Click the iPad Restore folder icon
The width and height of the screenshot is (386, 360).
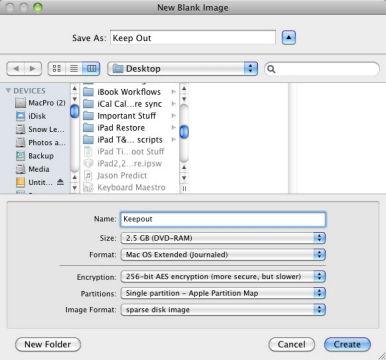(x=88, y=128)
